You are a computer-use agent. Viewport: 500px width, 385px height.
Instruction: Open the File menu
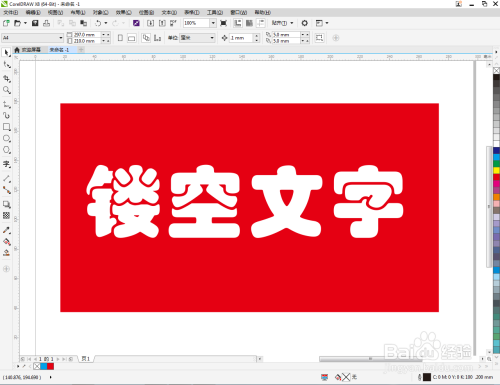click(11, 13)
